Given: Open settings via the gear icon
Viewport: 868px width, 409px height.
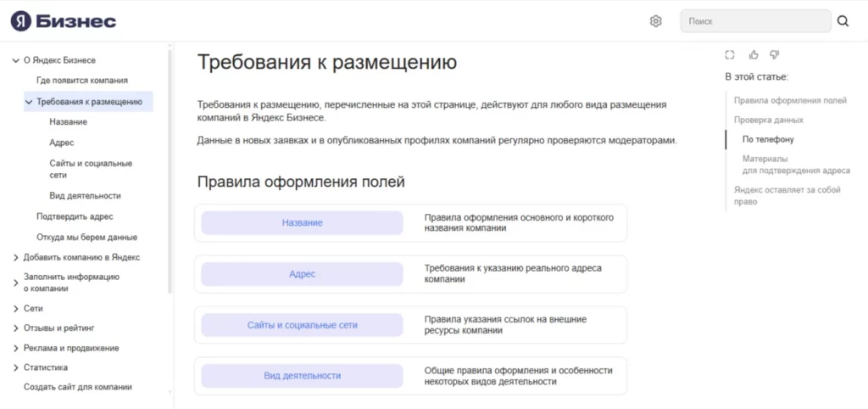Looking at the screenshot, I should tap(655, 21).
